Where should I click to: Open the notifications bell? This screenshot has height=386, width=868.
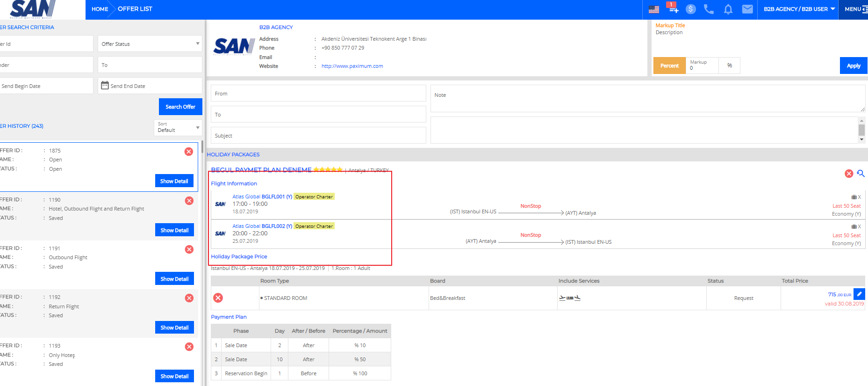click(x=728, y=9)
